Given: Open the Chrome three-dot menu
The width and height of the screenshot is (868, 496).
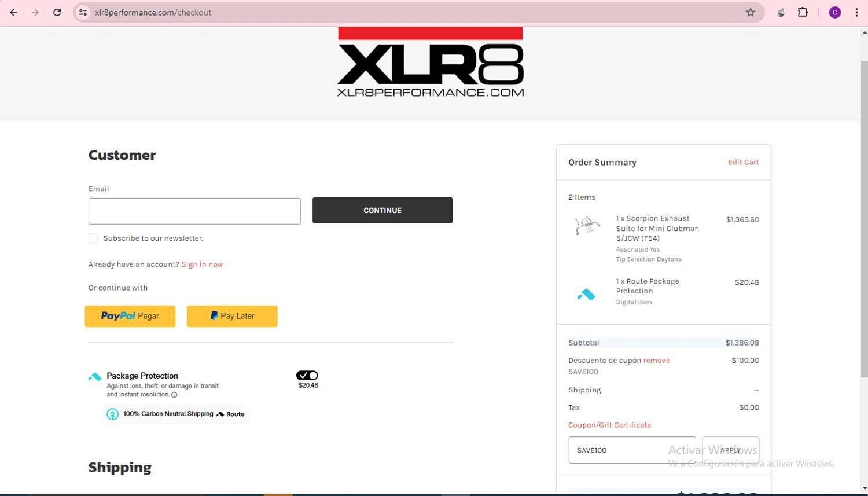Looking at the screenshot, I should tap(857, 12).
